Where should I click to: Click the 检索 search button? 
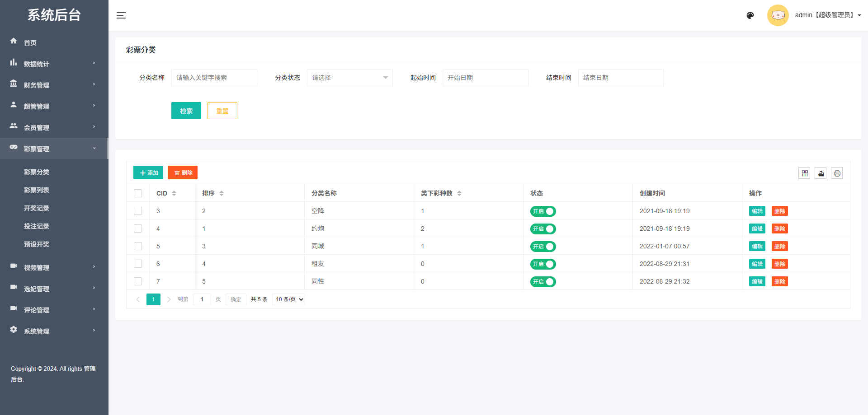[x=186, y=111]
